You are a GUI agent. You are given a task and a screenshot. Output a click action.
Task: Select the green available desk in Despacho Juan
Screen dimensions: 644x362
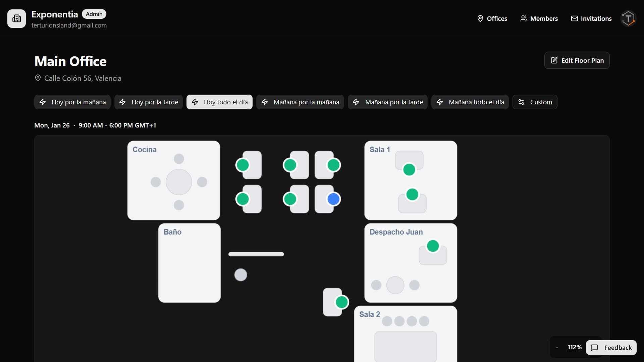tap(433, 246)
